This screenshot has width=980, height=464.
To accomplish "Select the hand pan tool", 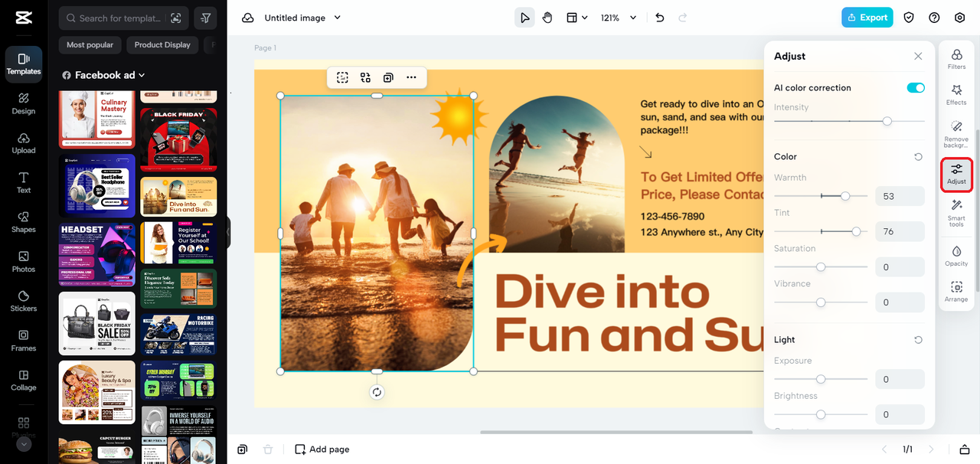I will 547,18.
